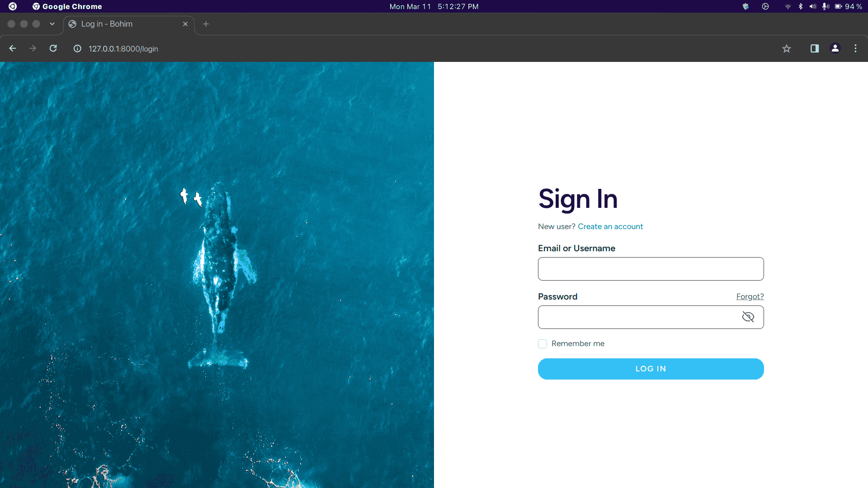Click the LOG IN button

pos(651,369)
